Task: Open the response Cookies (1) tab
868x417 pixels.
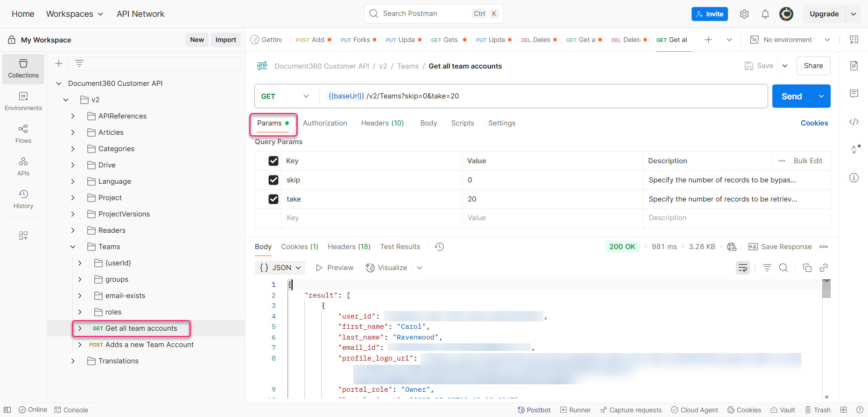Action: pyautogui.click(x=300, y=247)
